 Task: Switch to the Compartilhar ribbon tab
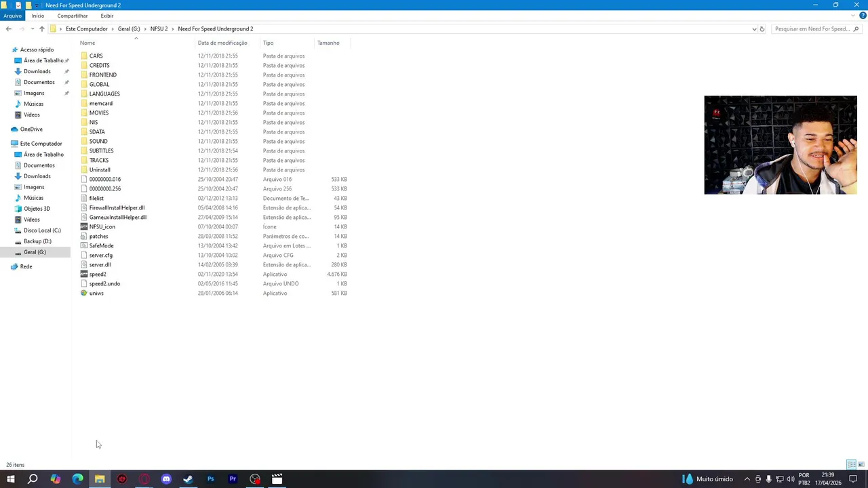[x=73, y=16]
